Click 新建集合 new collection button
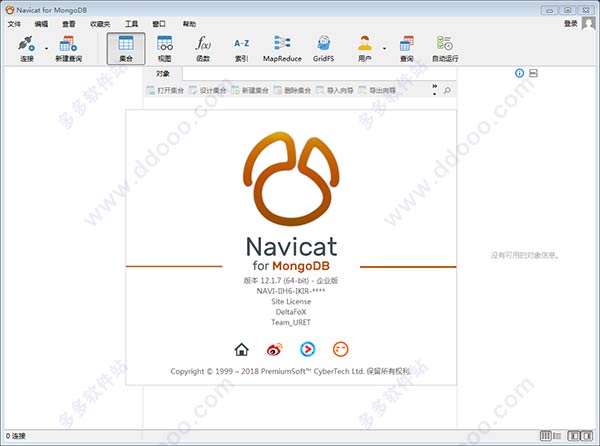The width and height of the screenshot is (600, 446). (x=250, y=90)
